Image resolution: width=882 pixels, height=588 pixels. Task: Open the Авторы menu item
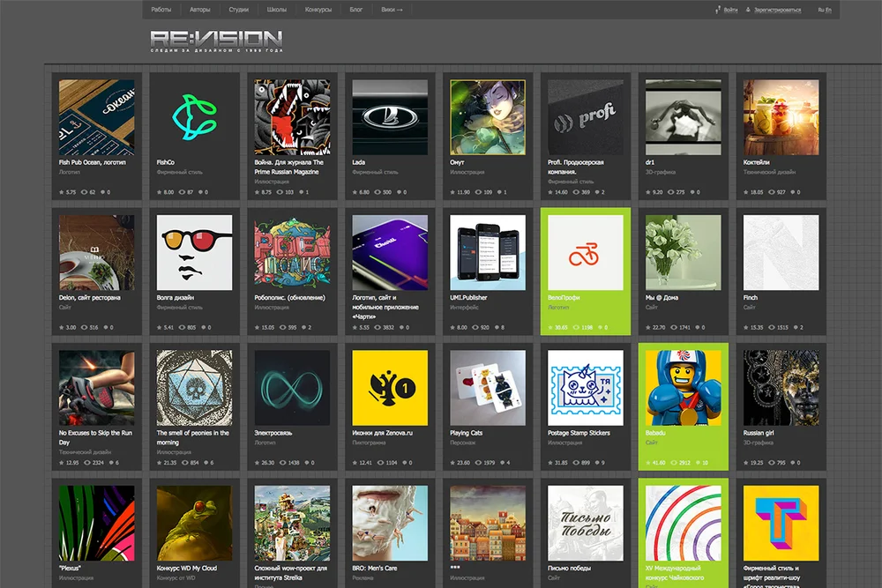(x=199, y=10)
